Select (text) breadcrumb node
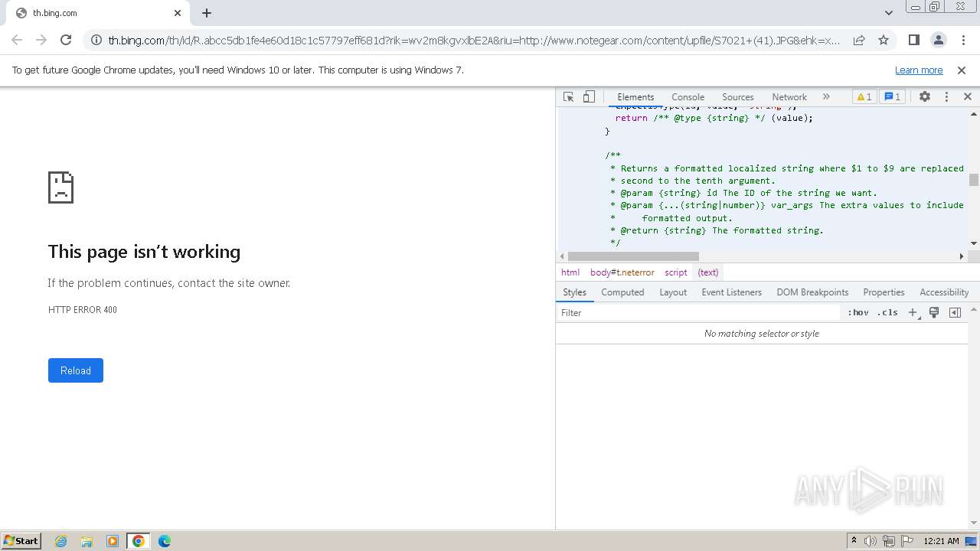 pos(708,272)
